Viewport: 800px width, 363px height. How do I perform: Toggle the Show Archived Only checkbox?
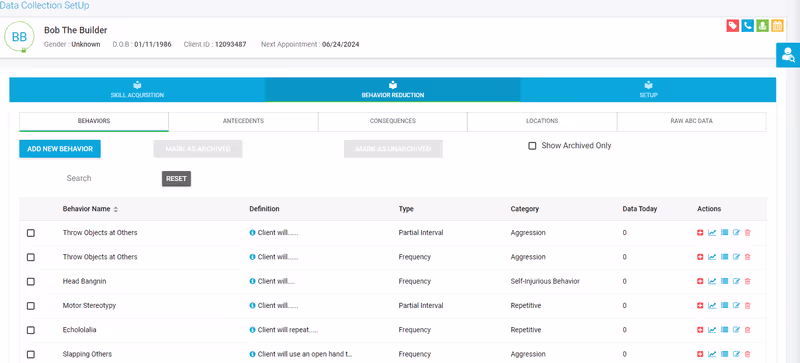coord(532,146)
